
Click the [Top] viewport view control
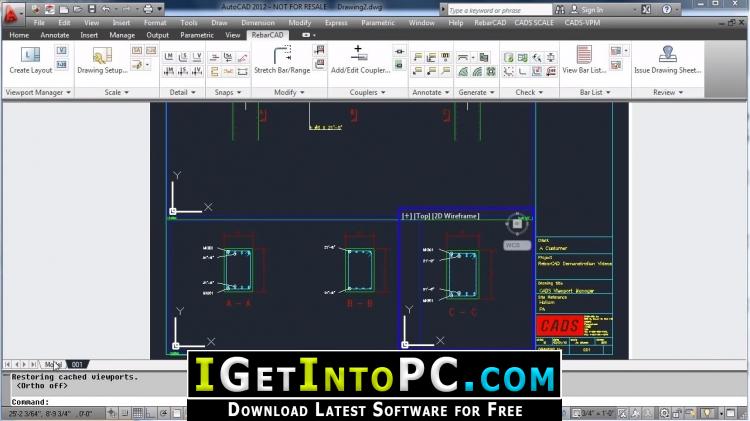(x=422, y=216)
